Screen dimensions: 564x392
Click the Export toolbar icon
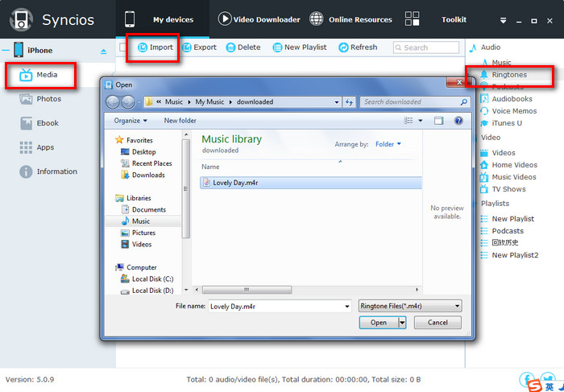point(187,47)
